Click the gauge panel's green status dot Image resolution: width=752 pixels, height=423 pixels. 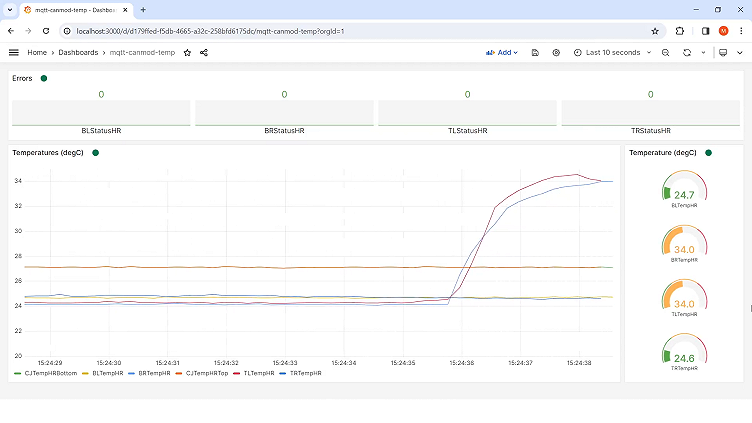pyautogui.click(x=708, y=153)
